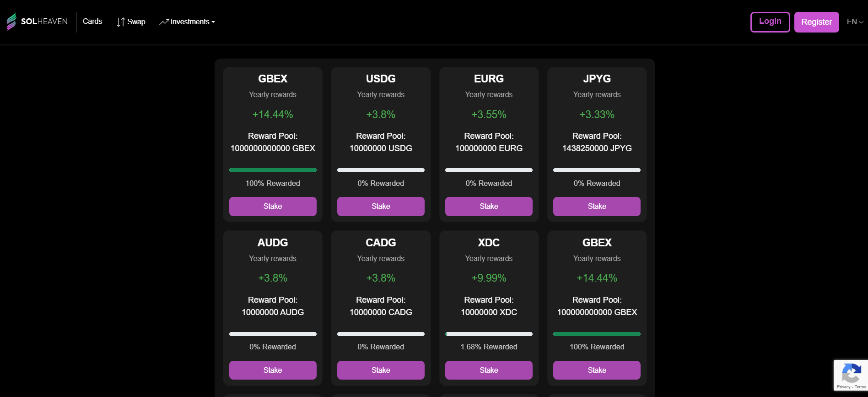The width and height of the screenshot is (868, 397).
Task: Click Stake on the AUDG card
Action: tap(273, 370)
